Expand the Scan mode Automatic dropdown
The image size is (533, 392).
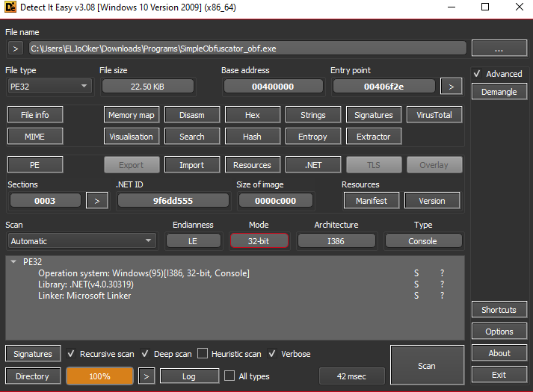pyautogui.click(x=81, y=241)
